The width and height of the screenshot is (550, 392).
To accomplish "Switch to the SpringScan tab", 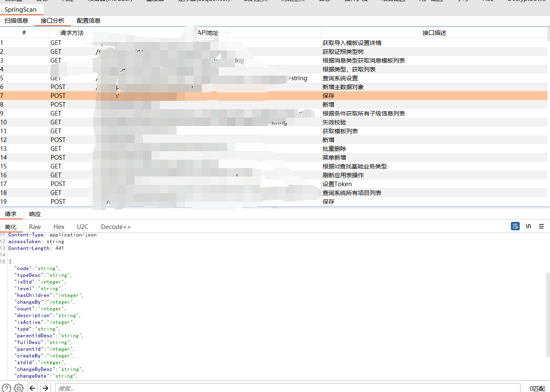I will click(21, 10).
